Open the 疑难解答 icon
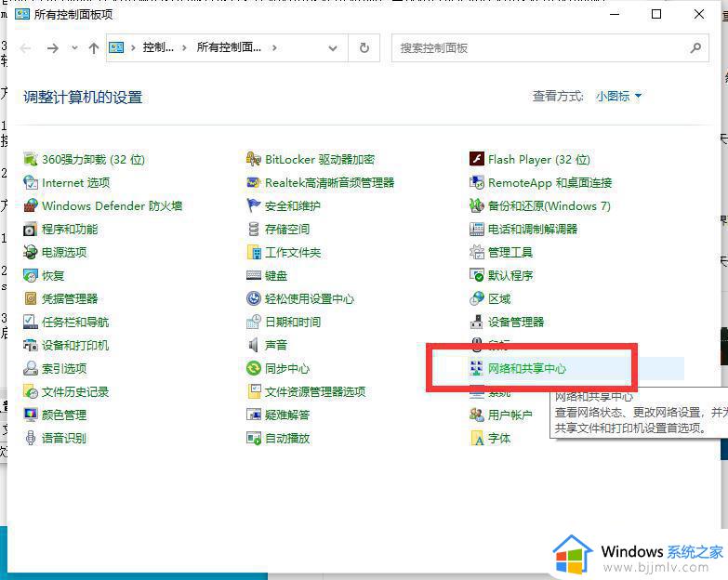Screen dimensions: 728x580 tap(254, 415)
